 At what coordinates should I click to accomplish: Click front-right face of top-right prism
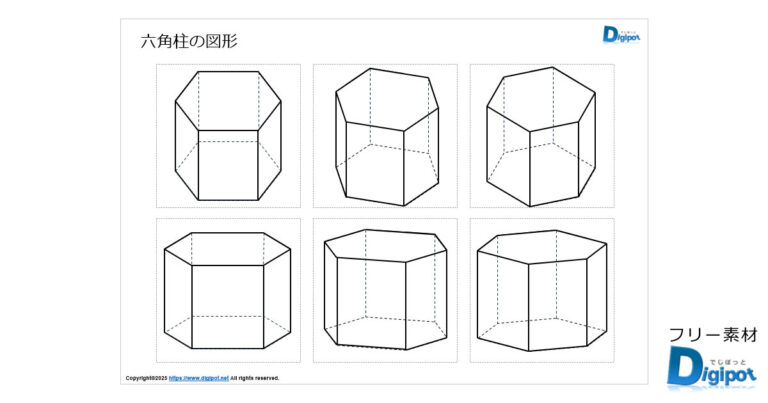click(x=554, y=164)
